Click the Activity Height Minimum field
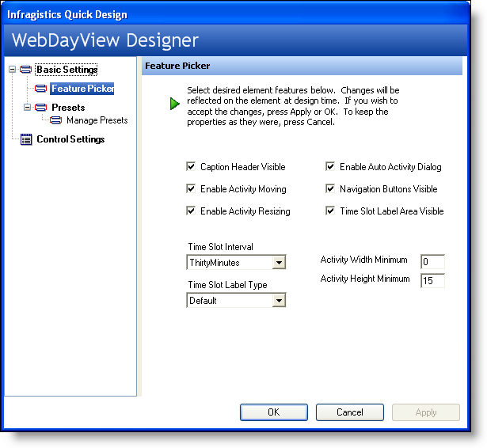This screenshot has height=448, width=487. (x=432, y=280)
